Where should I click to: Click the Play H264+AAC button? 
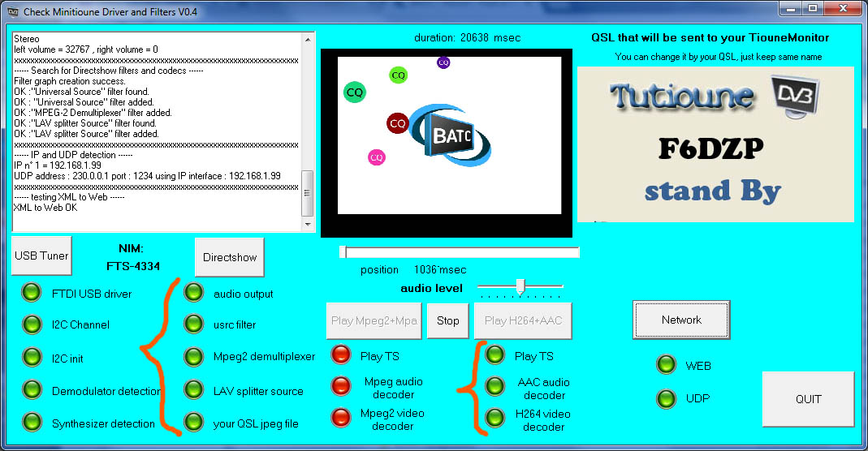click(x=523, y=321)
